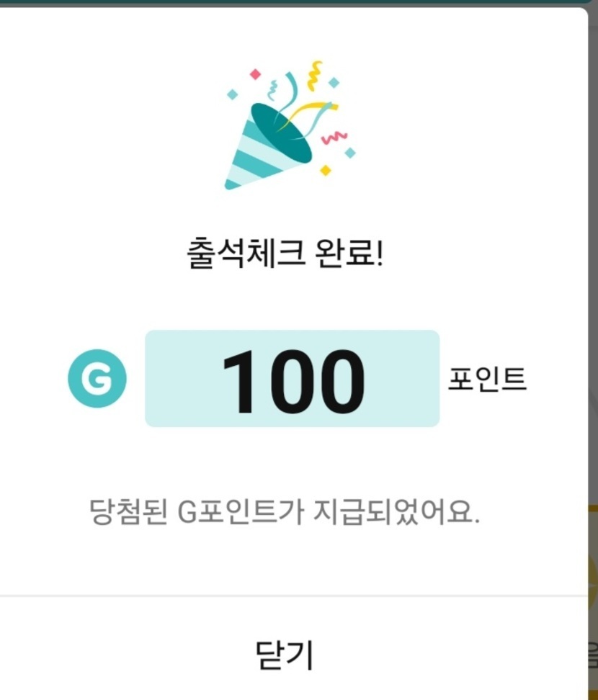Image resolution: width=598 pixels, height=700 pixels.
Task: Tap the 출석체크 완료! heading
Action: 285,255
